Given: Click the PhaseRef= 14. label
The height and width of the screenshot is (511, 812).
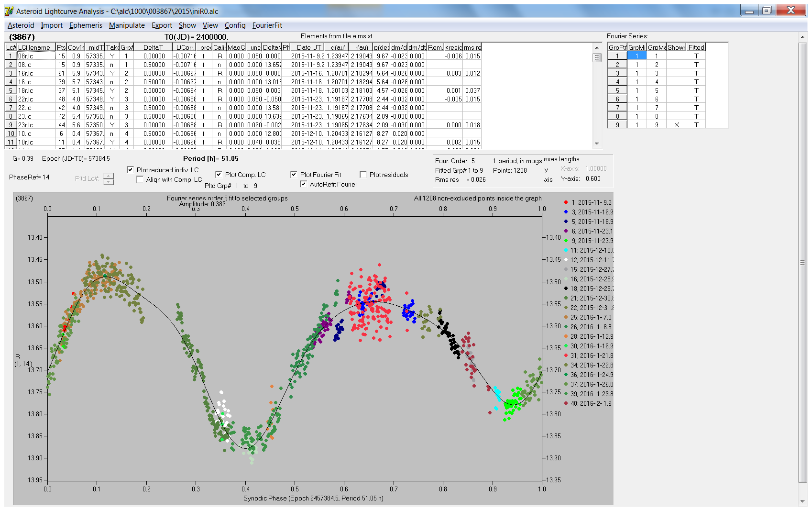Looking at the screenshot, I should (x=30, y=177).
